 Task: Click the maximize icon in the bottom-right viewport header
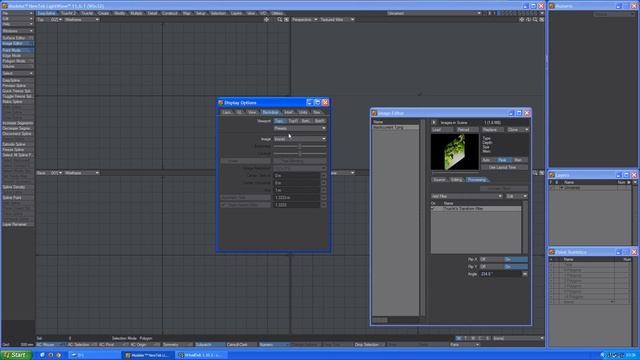click(542, 173)
